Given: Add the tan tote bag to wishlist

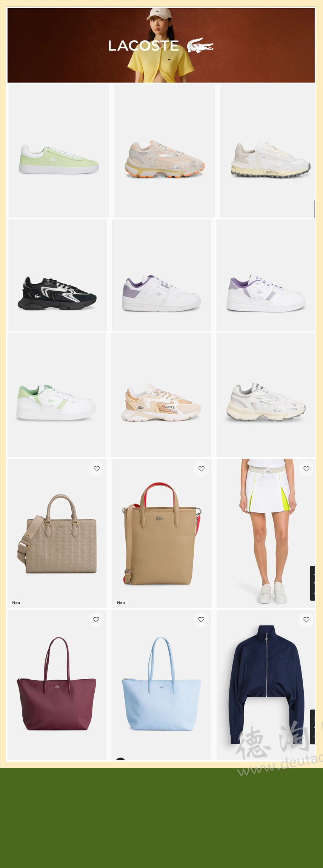Looking at the screenshot, I should pyautogui.click(x=201, y=469).
